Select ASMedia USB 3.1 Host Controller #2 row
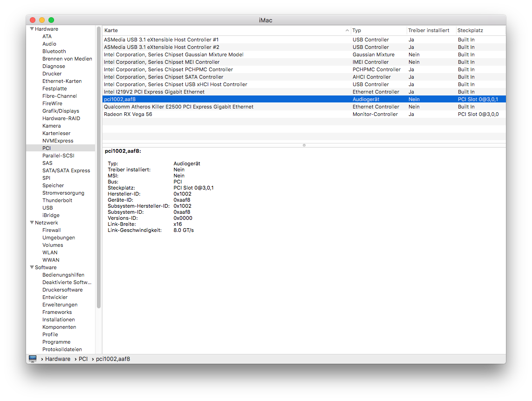 (304, 47)
